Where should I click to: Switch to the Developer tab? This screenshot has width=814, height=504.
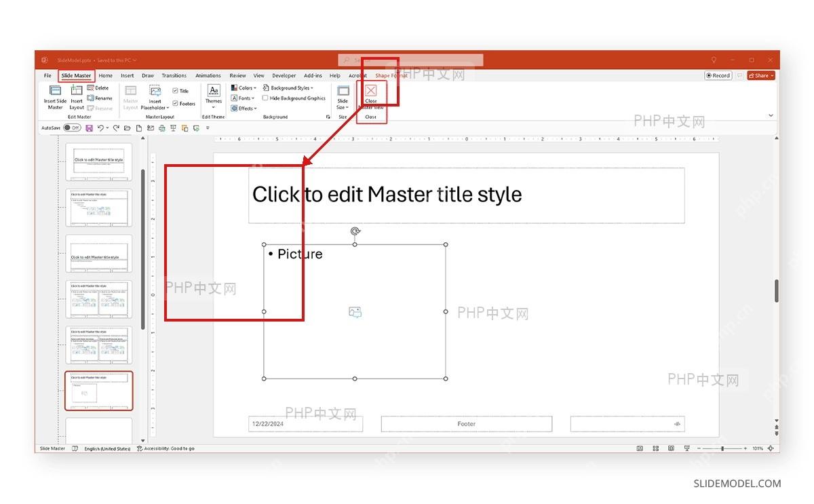(x=284, y=76)
